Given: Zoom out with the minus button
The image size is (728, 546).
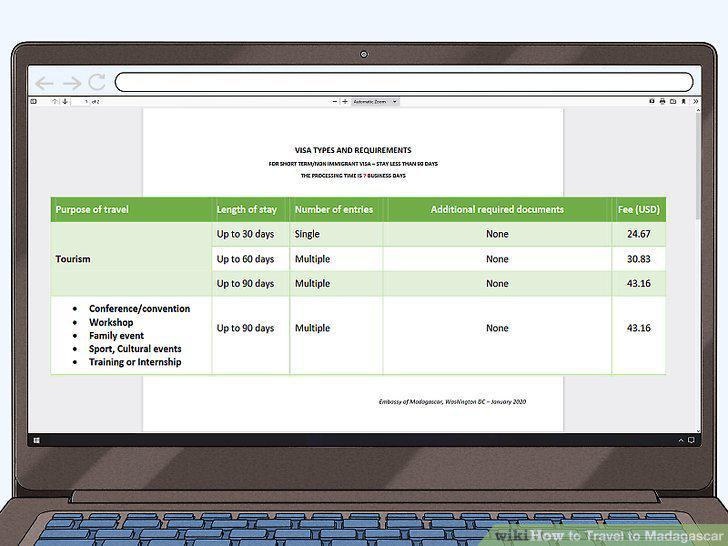Looking at the screenshot, I should [335, 101].
